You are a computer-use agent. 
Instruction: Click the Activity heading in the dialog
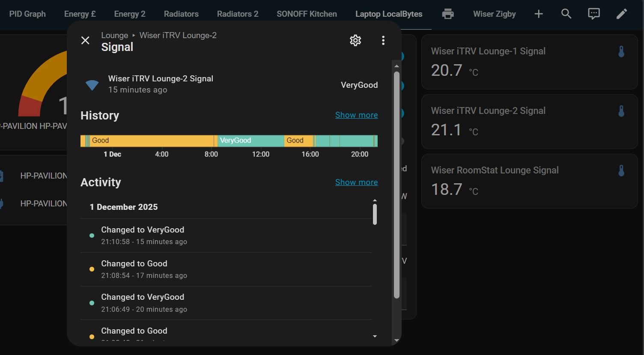coord(101,182)
